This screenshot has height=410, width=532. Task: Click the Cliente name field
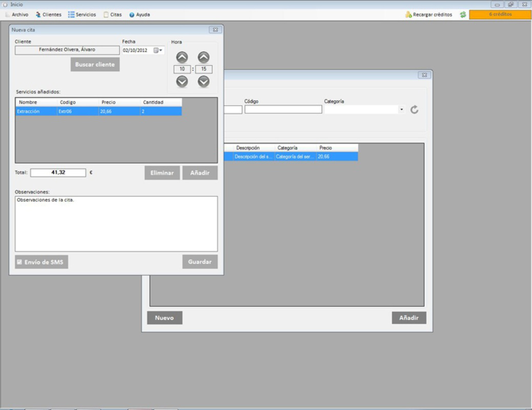tap(67, 50)
